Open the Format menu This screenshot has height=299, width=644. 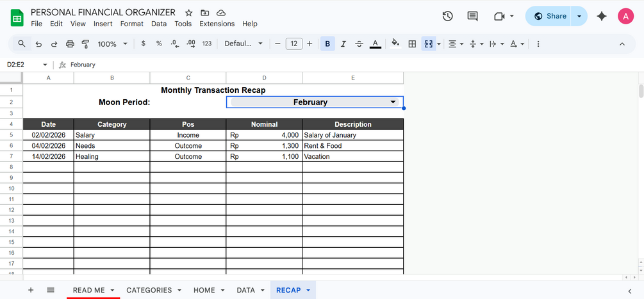(x=132, y=24)
